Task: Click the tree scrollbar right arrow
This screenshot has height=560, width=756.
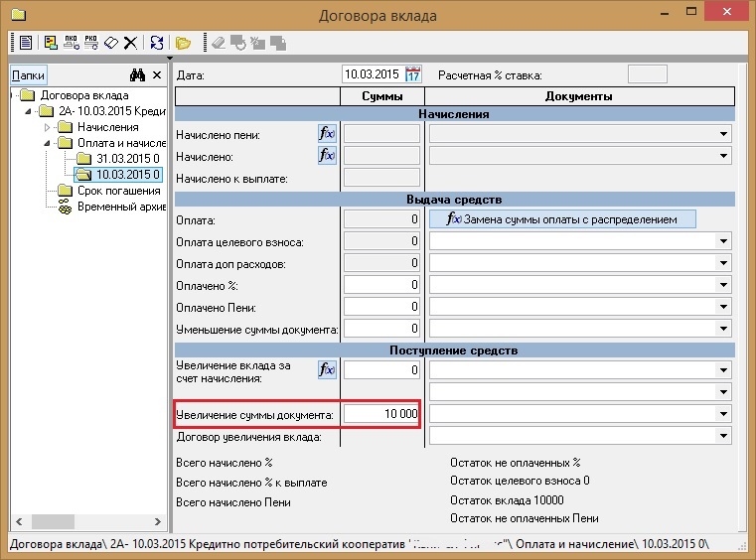Action: (x=158, y=521)
